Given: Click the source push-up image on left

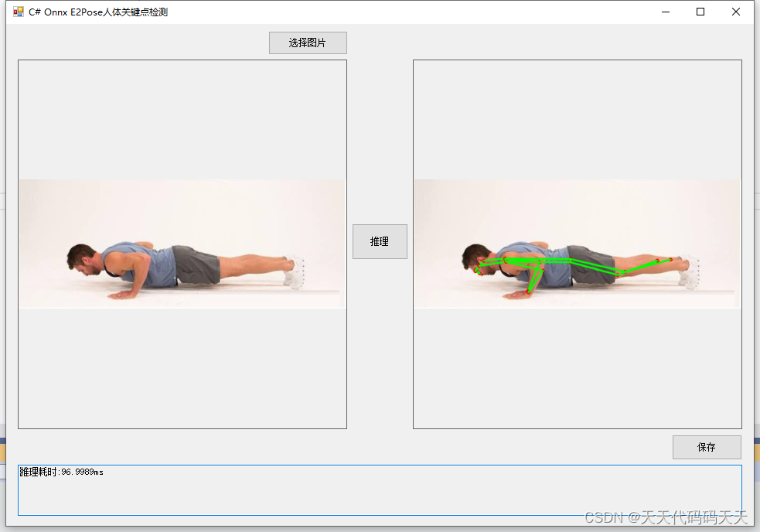Looking at the screenshot, I should tap(182, 244).
